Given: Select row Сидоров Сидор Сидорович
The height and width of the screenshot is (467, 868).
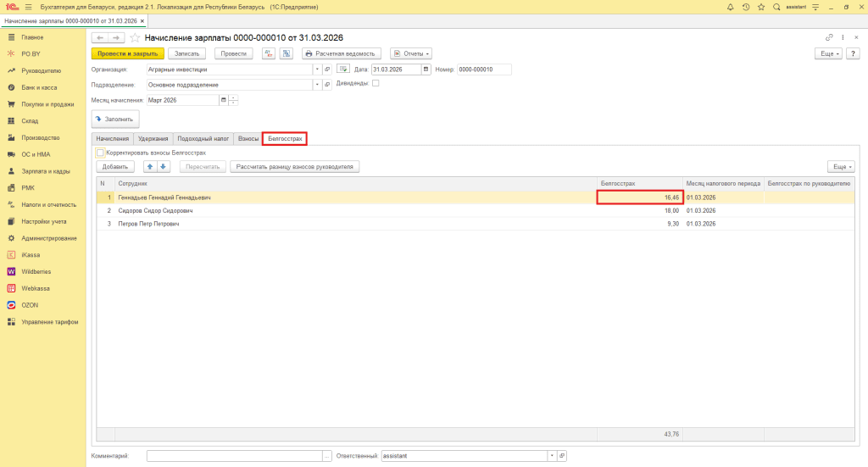Looking at the screenshot, I should point(475,211).
